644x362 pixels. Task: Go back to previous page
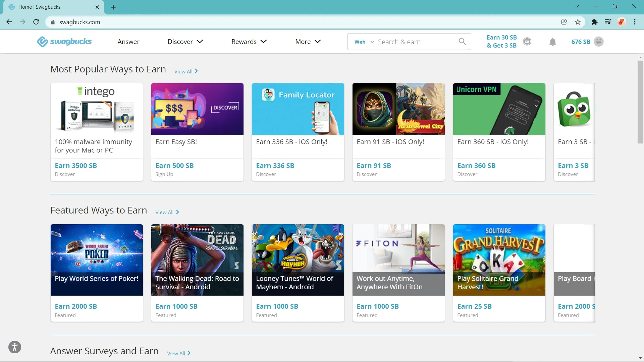coord(9,22)
